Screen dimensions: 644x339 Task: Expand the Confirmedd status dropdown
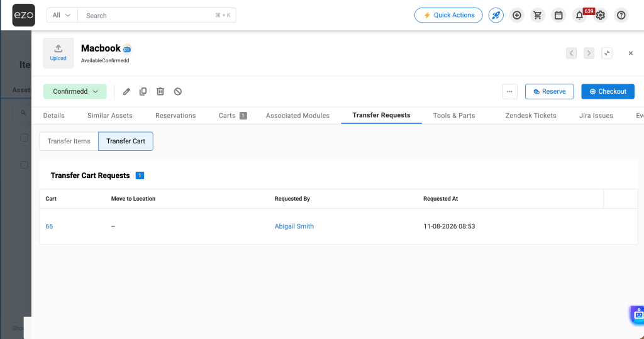(75, 91)
